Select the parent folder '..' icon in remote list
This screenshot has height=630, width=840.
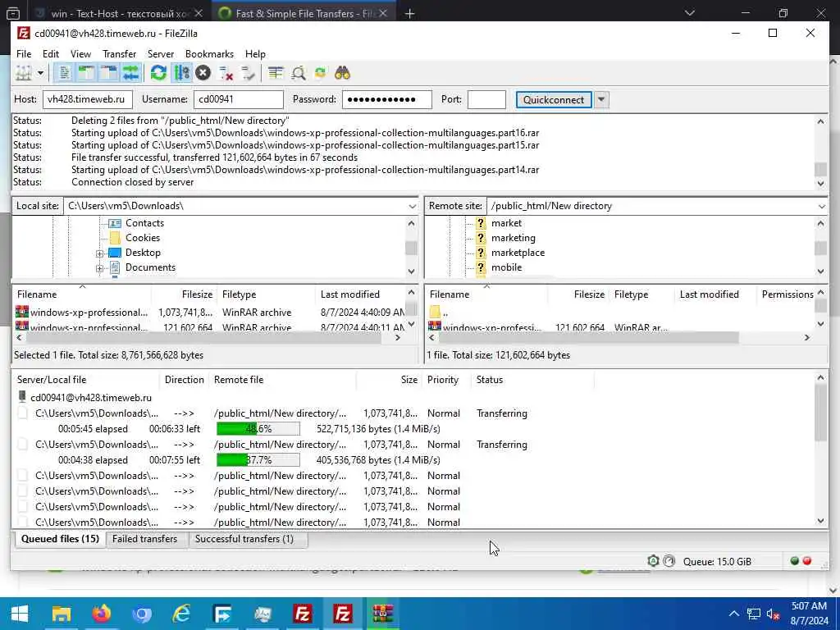tap(435, 312)
